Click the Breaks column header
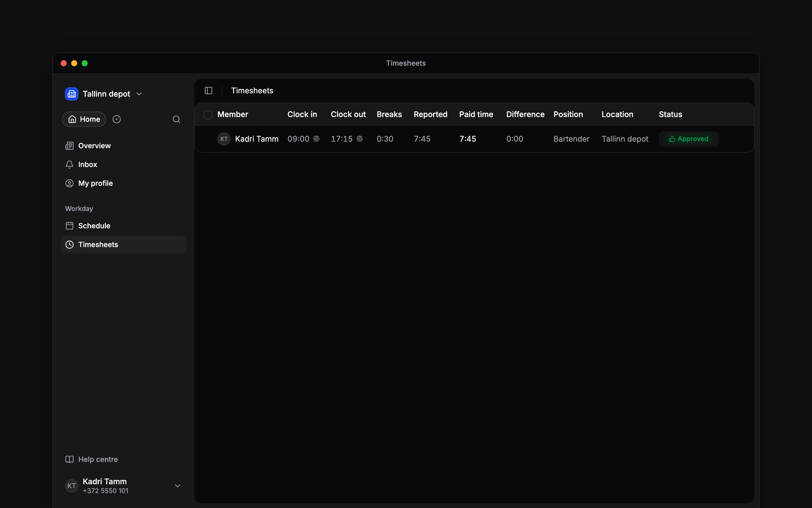The height and width of the screenshot is (508, 812). (x=389, y=115)
